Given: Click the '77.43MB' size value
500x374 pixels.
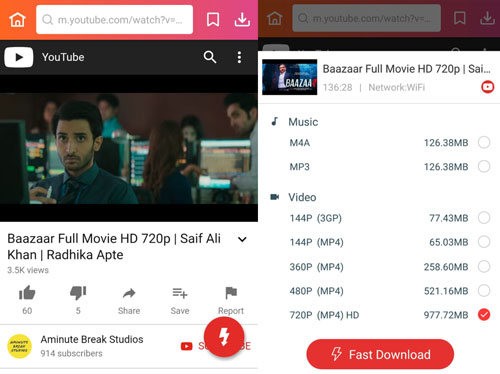Looking at the screenshot, I should (x=449, y=218).
